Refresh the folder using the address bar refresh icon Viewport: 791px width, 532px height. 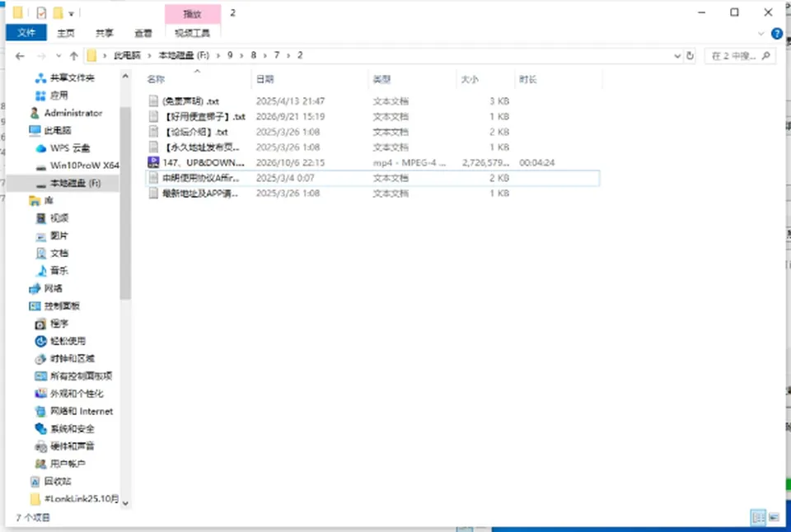690,56
